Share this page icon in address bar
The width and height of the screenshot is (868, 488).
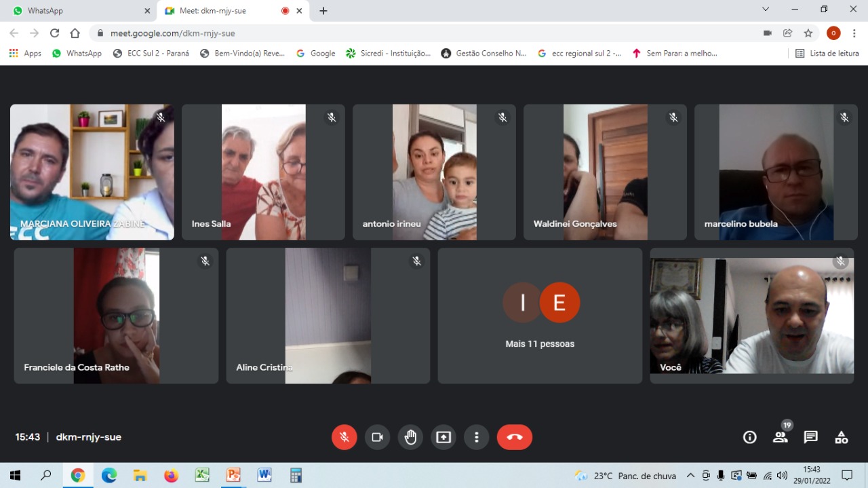(787, 33)
